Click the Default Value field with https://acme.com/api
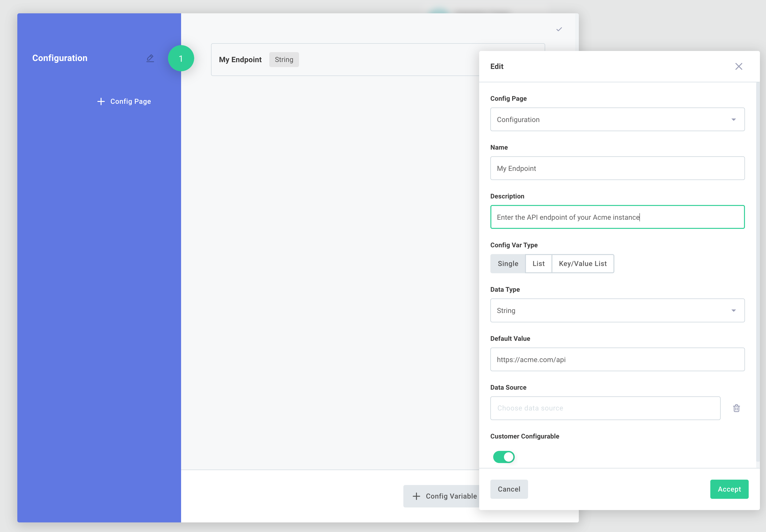766x532 pixels. coord(617,359)
